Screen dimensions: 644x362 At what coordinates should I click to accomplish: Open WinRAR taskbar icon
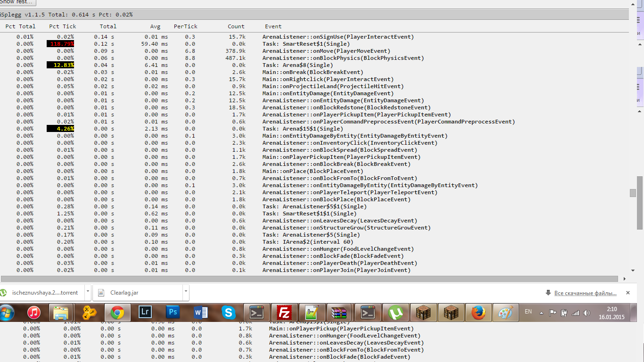pos(339,313)
